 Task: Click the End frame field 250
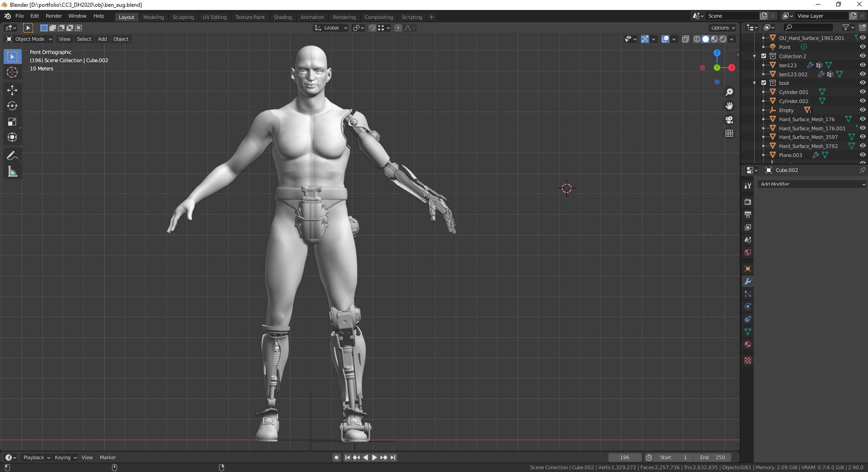tap(712, 457)
